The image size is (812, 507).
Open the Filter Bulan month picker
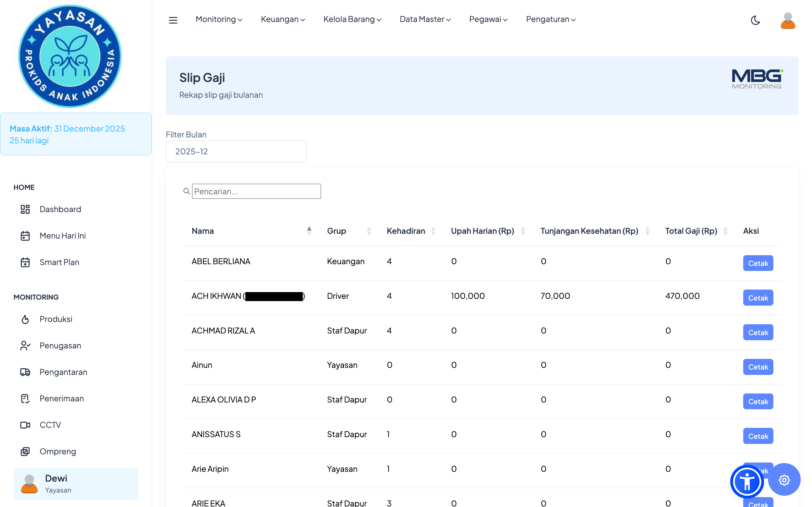(x=236, y=151)
